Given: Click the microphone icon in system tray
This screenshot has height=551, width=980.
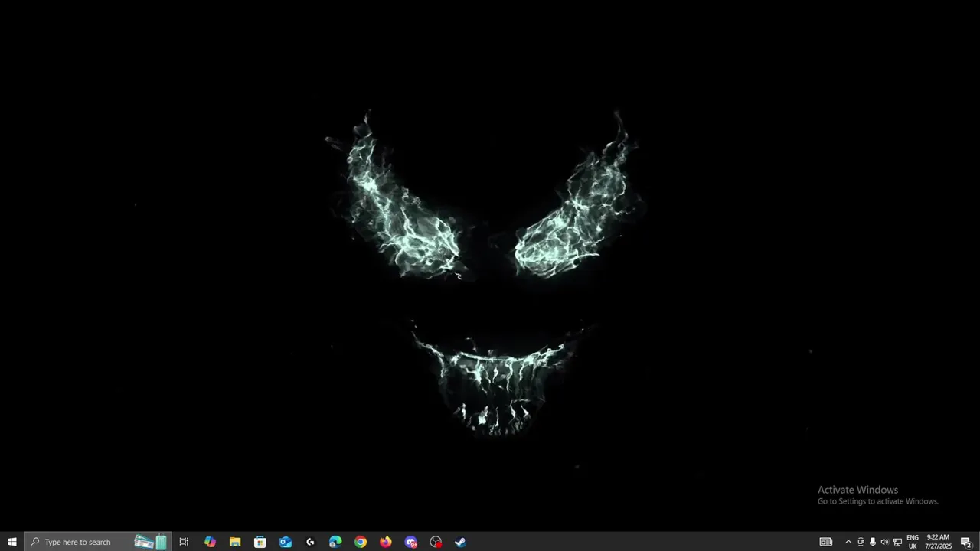Looking at the screenshot, I should 873,542.
